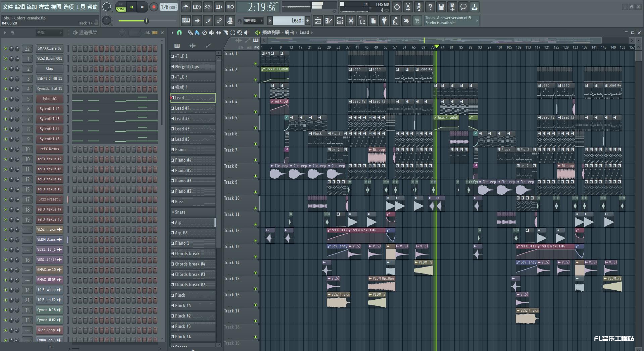
Task: Open the microphone one-click audio recording
Action: tap(419, 7)
